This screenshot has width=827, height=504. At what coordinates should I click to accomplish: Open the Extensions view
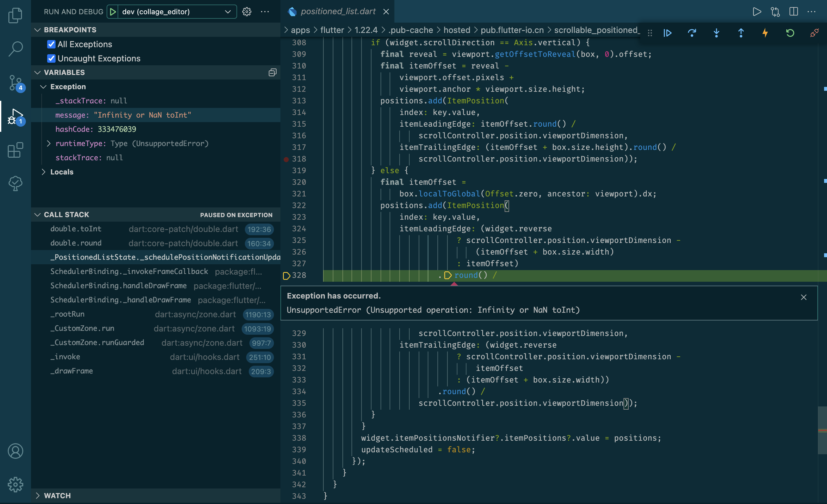(x=15, y=150)
